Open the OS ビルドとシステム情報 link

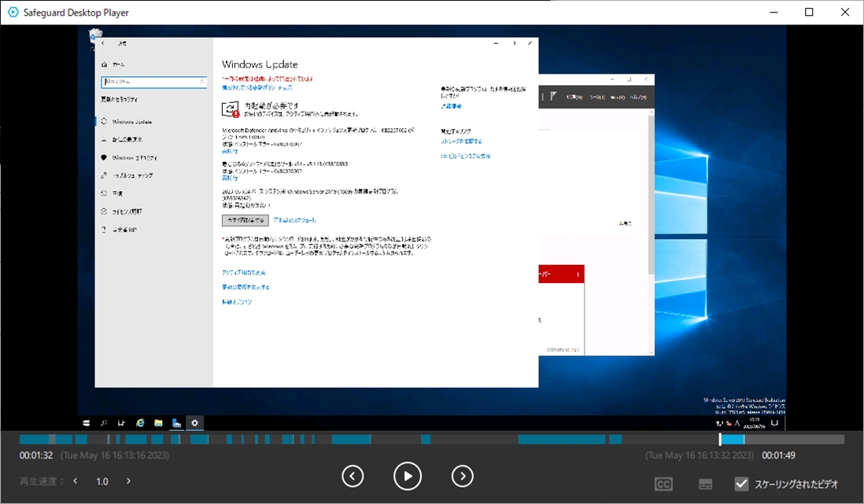point(466,156)
